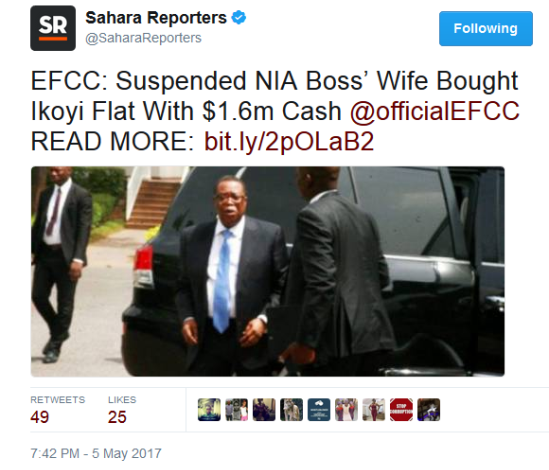Open the Sahara Reporters display name
The height and width of the screenshot is (470, 549).
(x=156, y=18)
